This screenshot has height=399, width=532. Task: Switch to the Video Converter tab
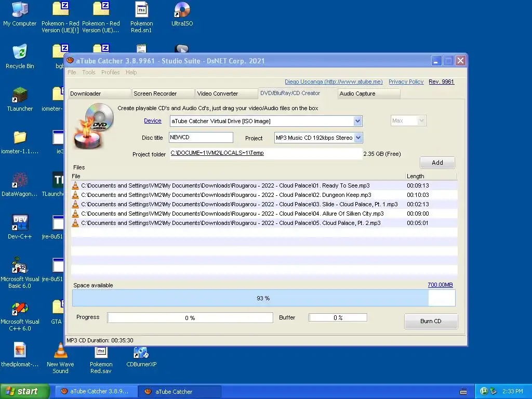tap(227, 94)
